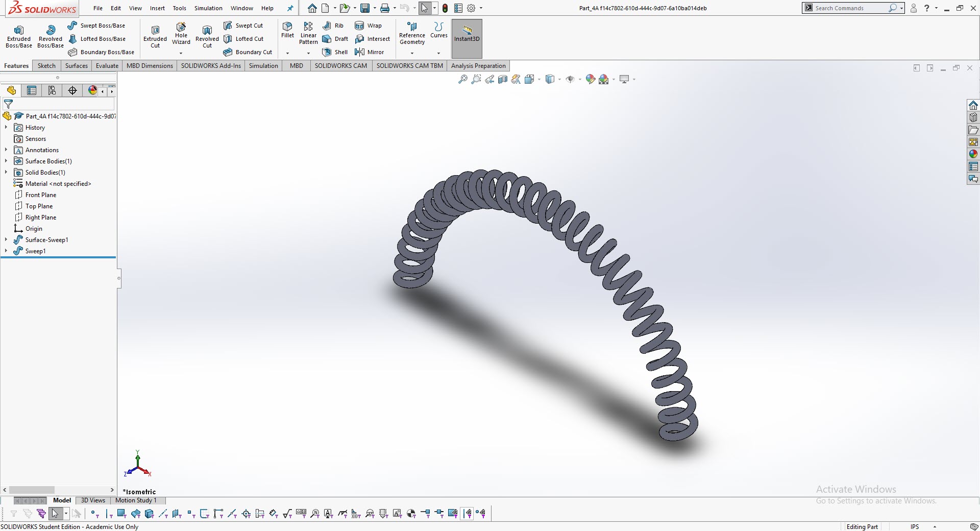Expand the Solid Bodies(1) tree node
Viewport: 980px width, 531px height.
point(6,173)
